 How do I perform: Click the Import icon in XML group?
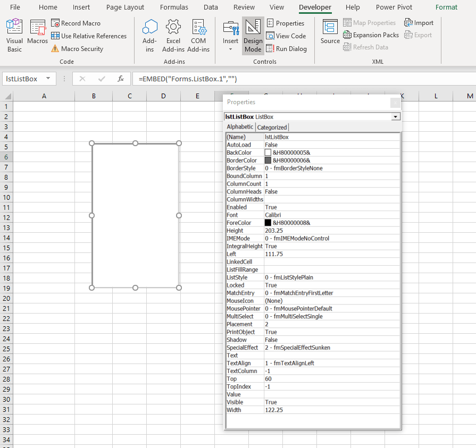point(419,23)
